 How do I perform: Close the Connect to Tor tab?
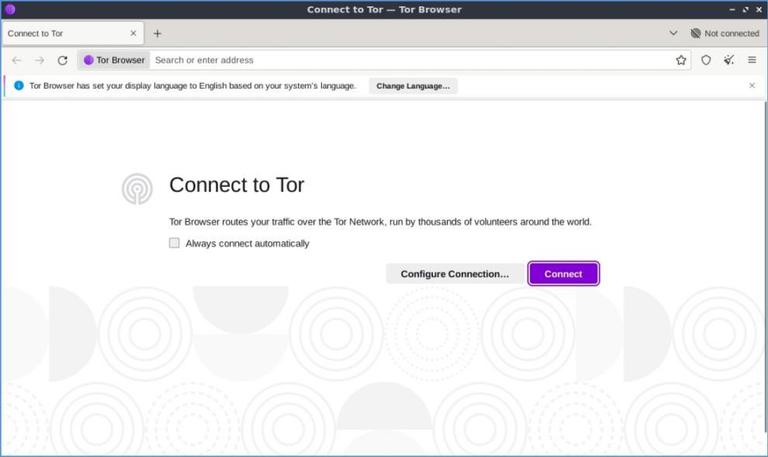pyautogui.click(x=133, y=33)
